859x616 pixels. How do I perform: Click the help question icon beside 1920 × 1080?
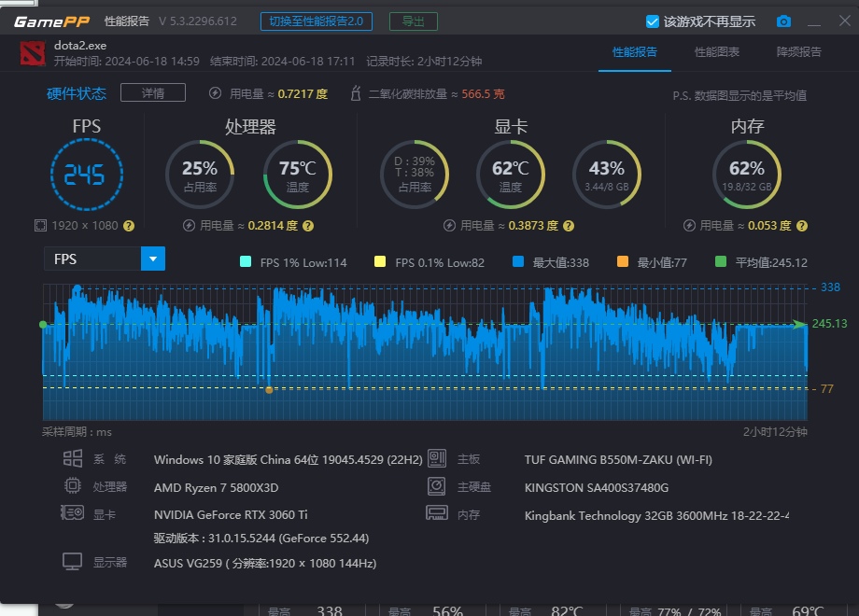[127, 226]
